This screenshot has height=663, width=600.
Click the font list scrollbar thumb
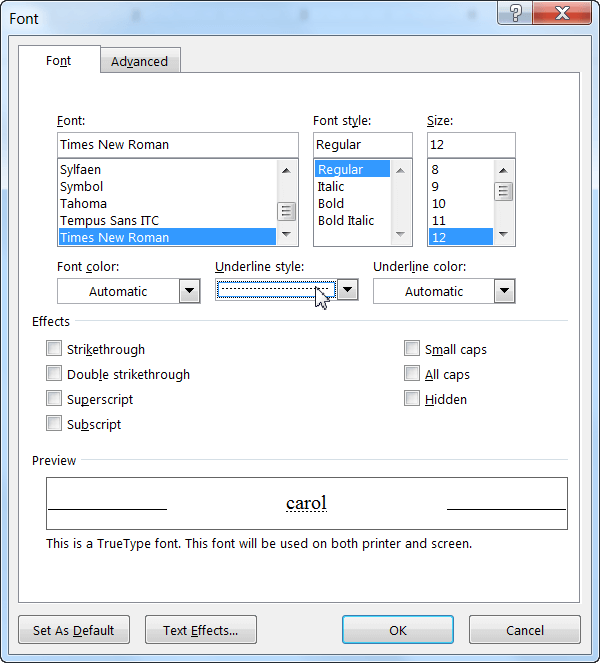tap(286, 211)
